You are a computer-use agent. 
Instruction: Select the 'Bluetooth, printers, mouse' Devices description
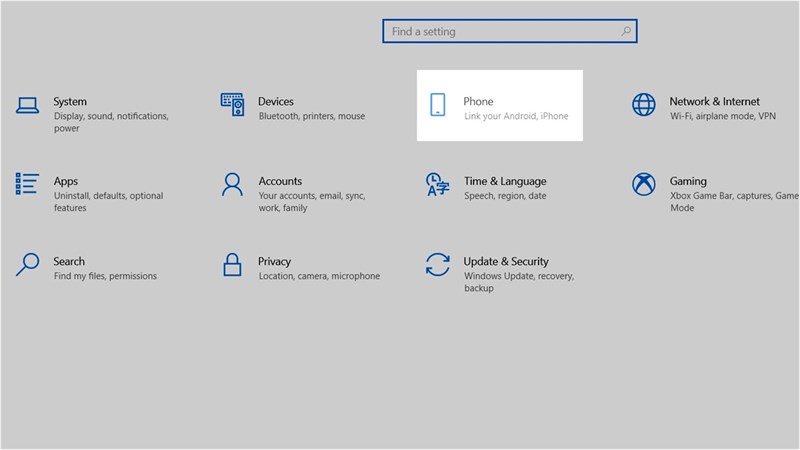(x=311, y=116)
